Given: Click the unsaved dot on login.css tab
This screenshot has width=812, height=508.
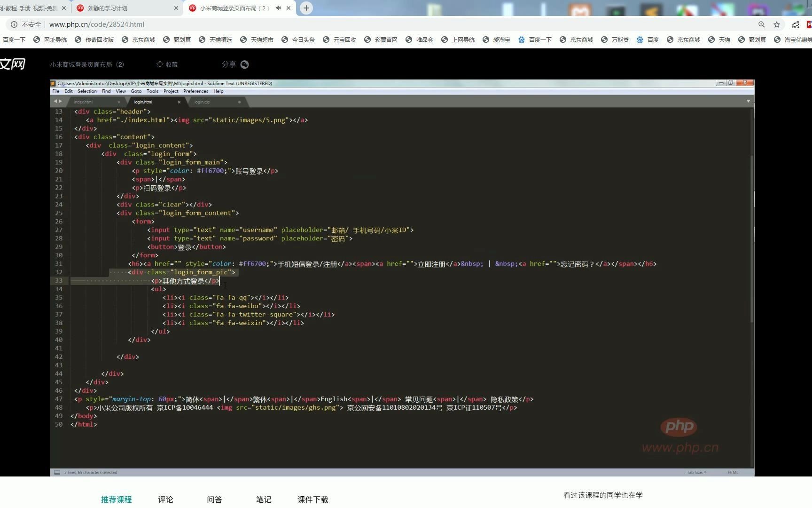Looking at the screenshot, I should [x=239, y=102].
